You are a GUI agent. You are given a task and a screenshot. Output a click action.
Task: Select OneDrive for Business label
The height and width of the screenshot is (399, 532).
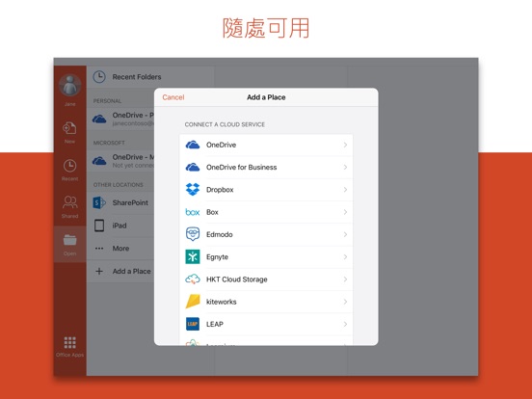pos(241,168)
